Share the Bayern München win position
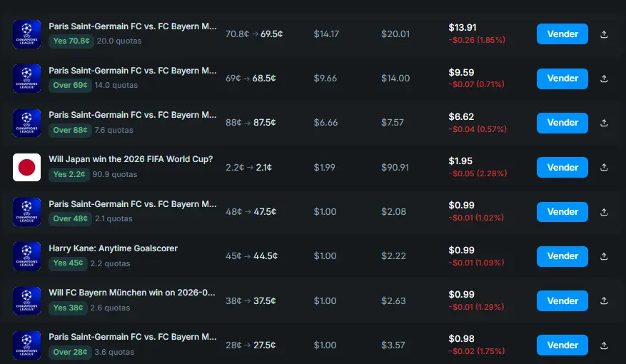 point(604,301)
